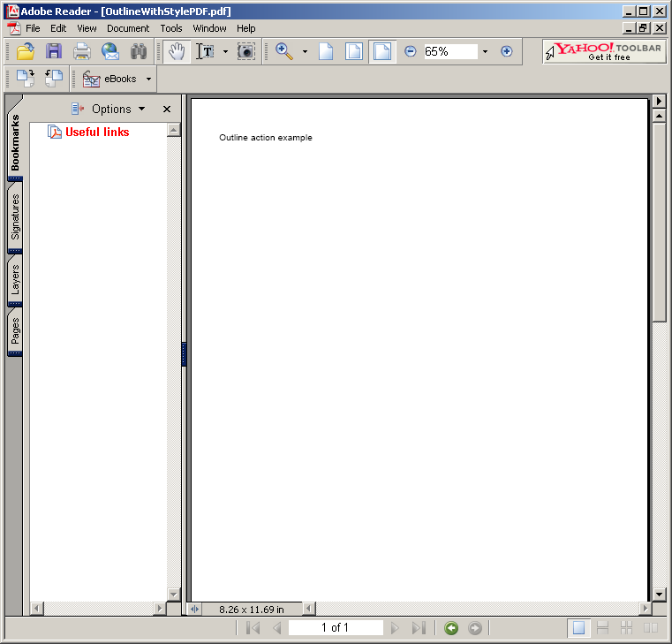Set view to Actual Size page icon
This screenshot has height=644, width=672.
(326, 51)
